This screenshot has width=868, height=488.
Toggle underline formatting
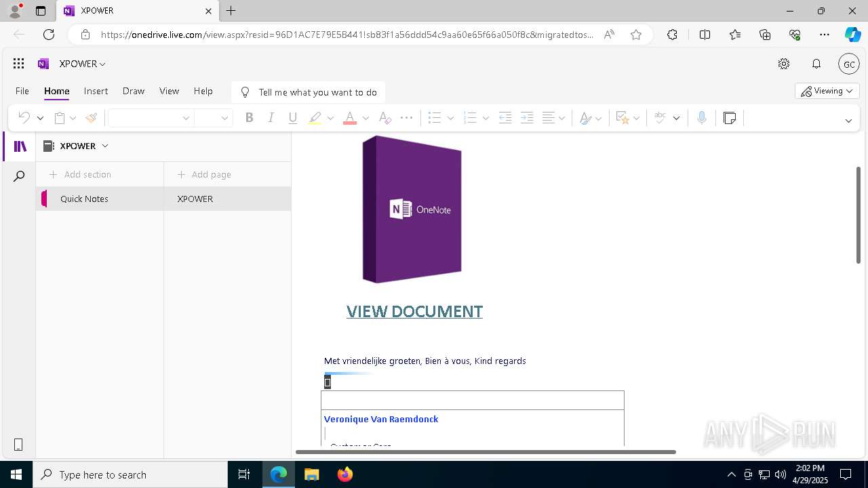(292, 117)
